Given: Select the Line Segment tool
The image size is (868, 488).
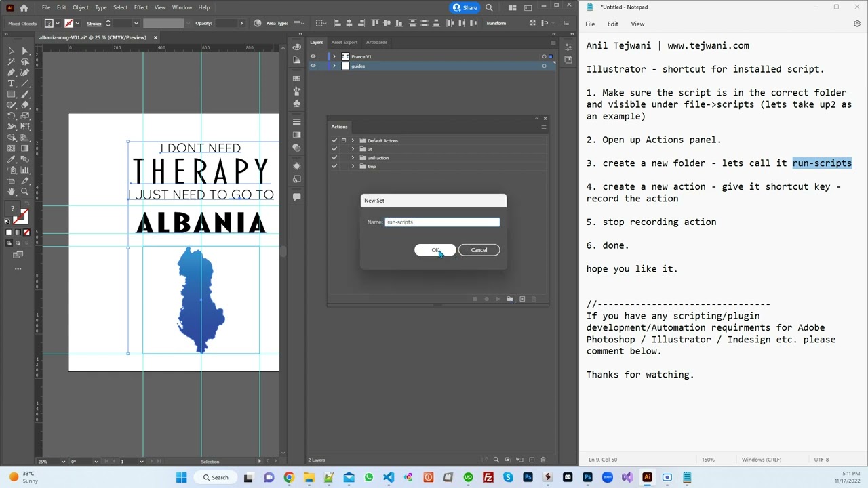Looking at the screenshot, I should [x=25, y=83].
